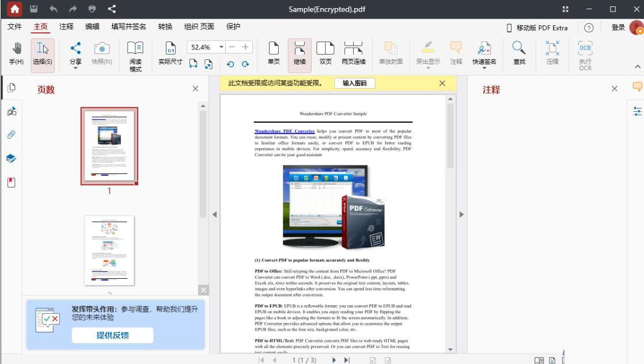Increase zoom with the plus button
This screenshot has width=644, height=364.
pyautogui.click(x=245, y=47)
